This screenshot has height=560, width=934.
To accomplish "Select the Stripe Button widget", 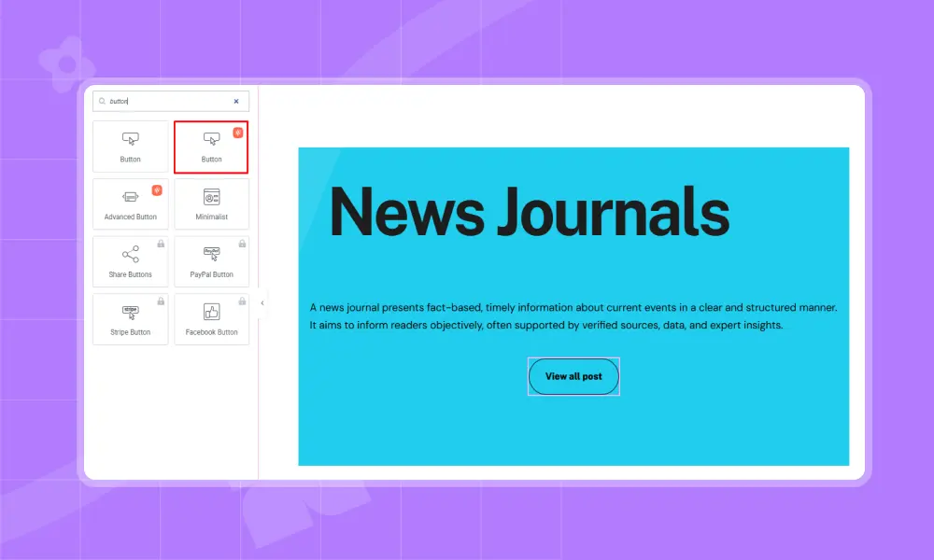I will [131, 319].
